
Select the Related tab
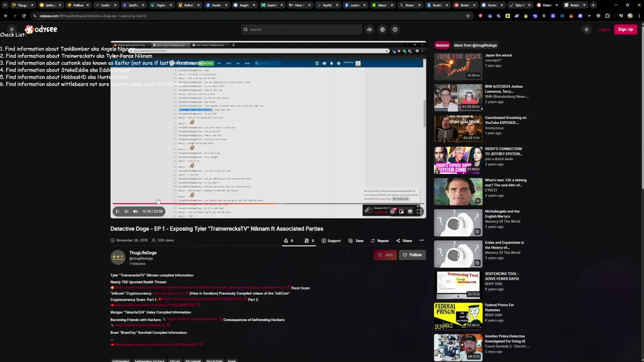442,45
